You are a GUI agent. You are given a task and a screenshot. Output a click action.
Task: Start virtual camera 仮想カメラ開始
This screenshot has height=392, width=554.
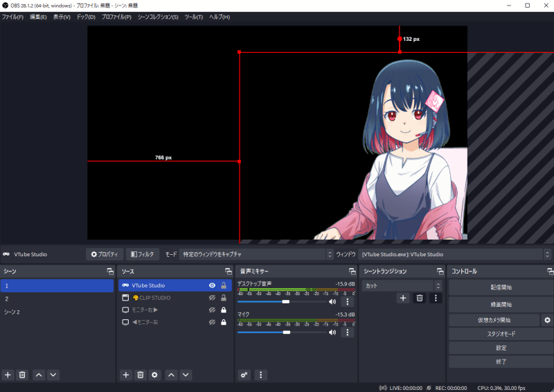[494, 320]
